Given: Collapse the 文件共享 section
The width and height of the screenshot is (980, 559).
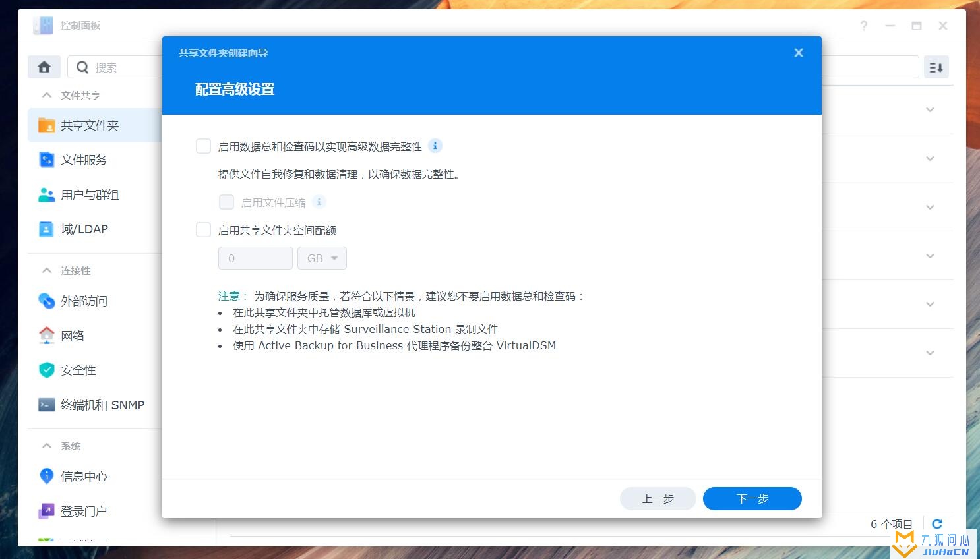Looking at the screenshot, I should pyautogui.click(x=47, y=95).
